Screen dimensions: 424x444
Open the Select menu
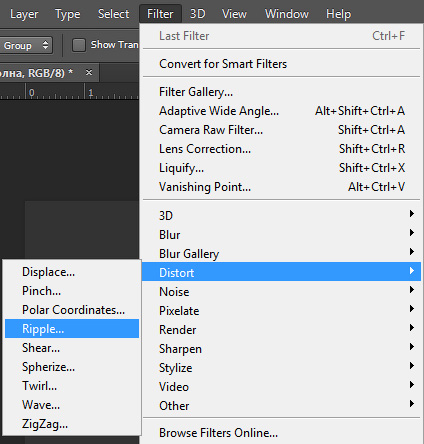(x=113, y=14)
